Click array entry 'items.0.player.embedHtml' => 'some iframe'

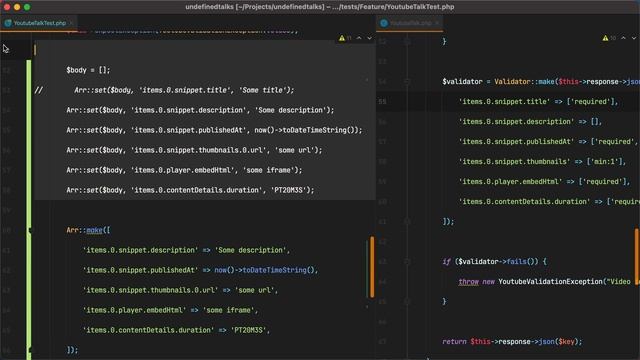(x=170, y=310)
